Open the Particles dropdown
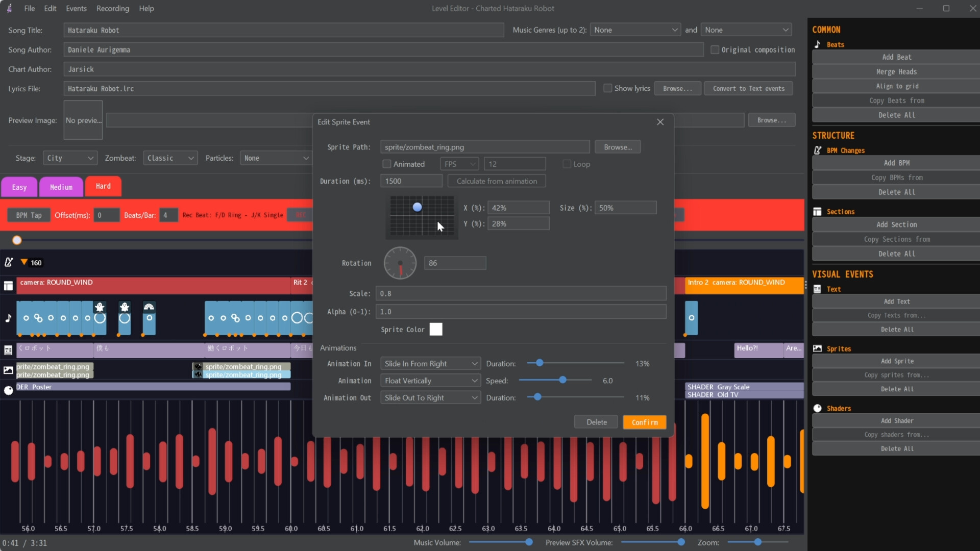 tap(276, 158)
